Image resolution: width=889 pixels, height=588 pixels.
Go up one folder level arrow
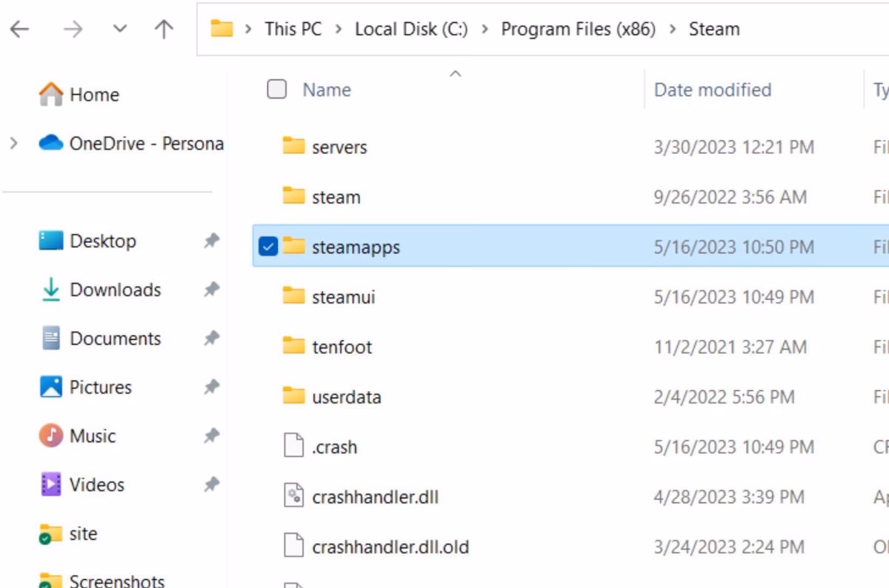[x=163, y=29]
